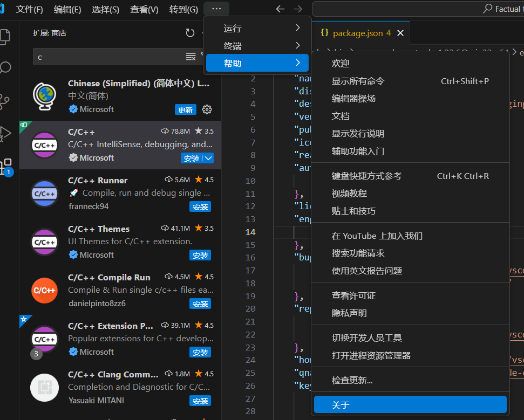Open the 查看(V) menu

144,9
